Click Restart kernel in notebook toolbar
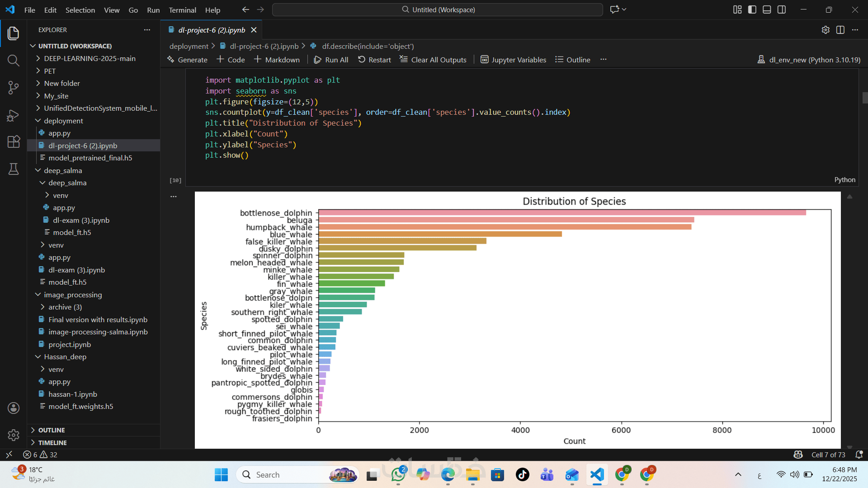Screen dimensions: 868x488 click(x=374, y=60)
